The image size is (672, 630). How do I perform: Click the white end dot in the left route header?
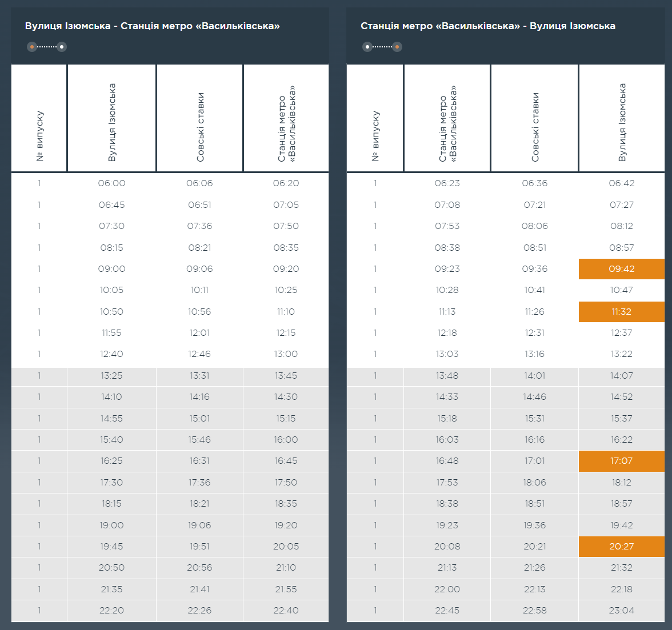62,46
